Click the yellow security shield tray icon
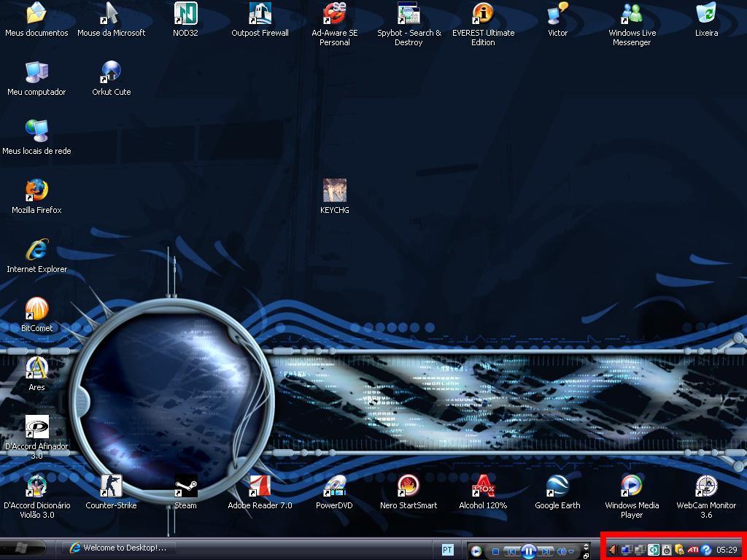 click(x=679, y=550)
